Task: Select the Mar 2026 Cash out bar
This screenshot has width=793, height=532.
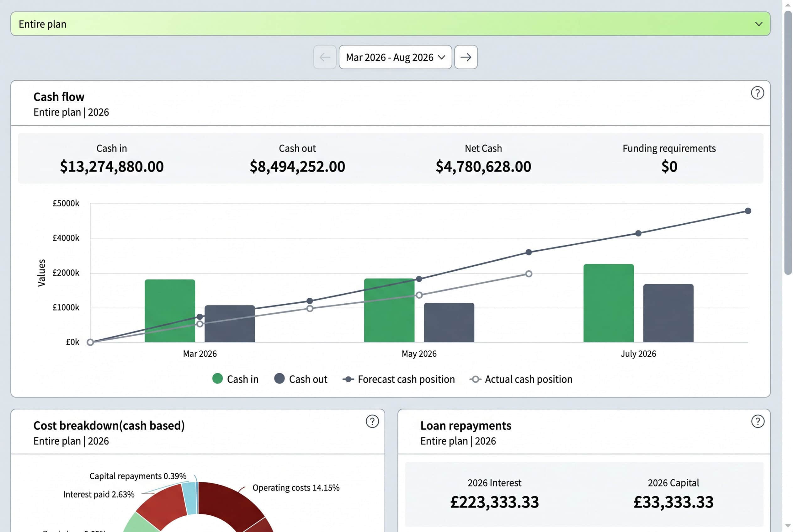Action: [230, 324]
